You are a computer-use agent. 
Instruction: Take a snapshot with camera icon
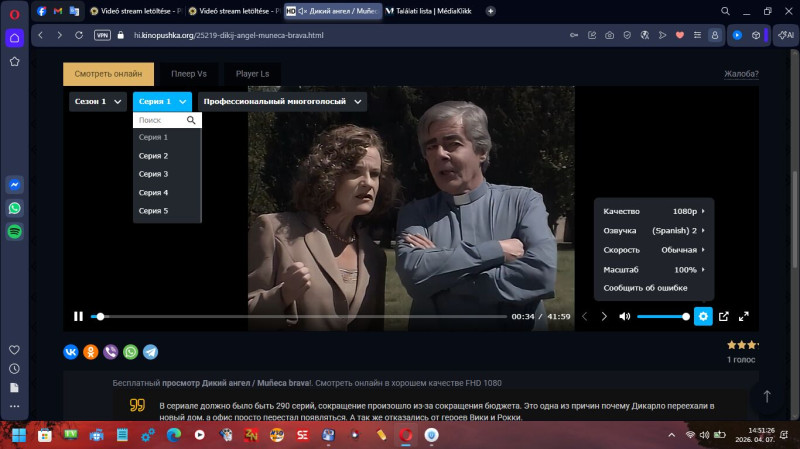click(609, 35)
